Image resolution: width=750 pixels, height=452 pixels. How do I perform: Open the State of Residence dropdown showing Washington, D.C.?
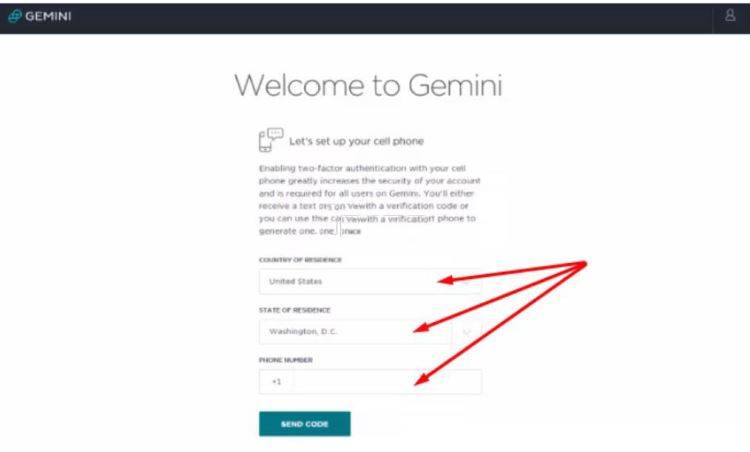tap(370, 331)
